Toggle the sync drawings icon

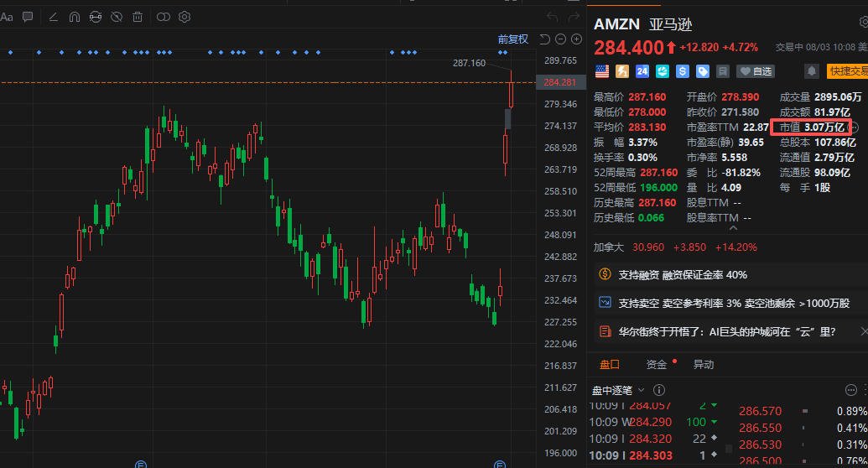[96, 17]
